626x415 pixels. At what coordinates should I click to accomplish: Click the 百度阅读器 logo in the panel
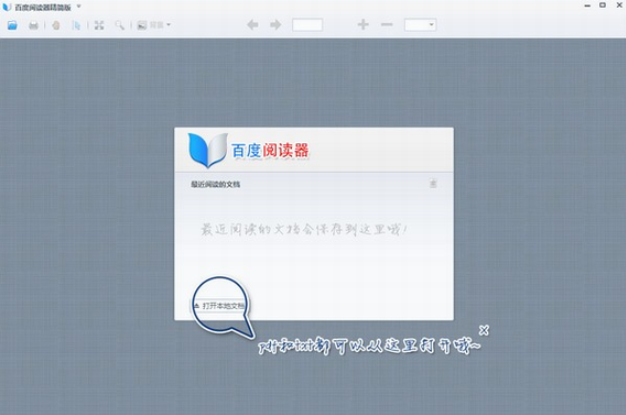pyautogui.click(x=249, y=151)
